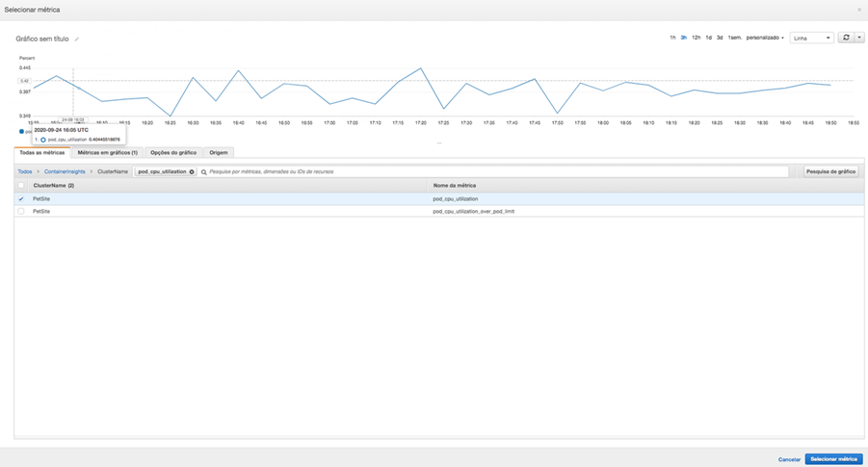Image resolution: width=868 pixels, height=467 pixels.
Task: Open Métricas em gráficos (1) tab
Action: pyautogui.click(x=107, y=152)
